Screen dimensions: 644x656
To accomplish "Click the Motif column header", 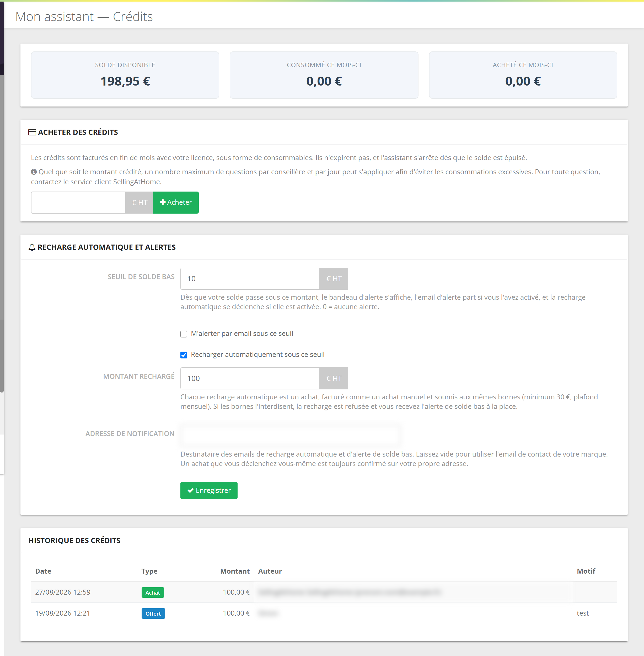I will pyautogui.click(x=586, y=572).
